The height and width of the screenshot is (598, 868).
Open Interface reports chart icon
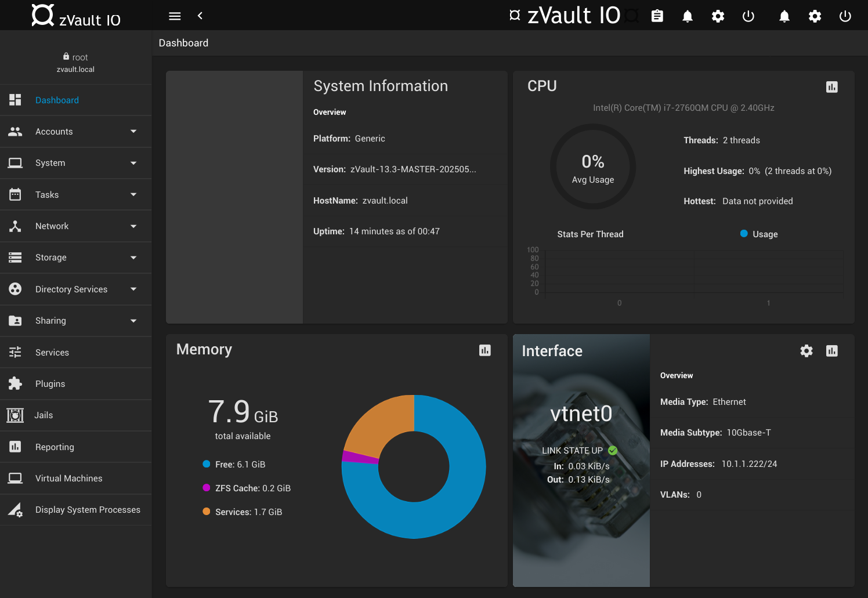click(x=831, y=351)
